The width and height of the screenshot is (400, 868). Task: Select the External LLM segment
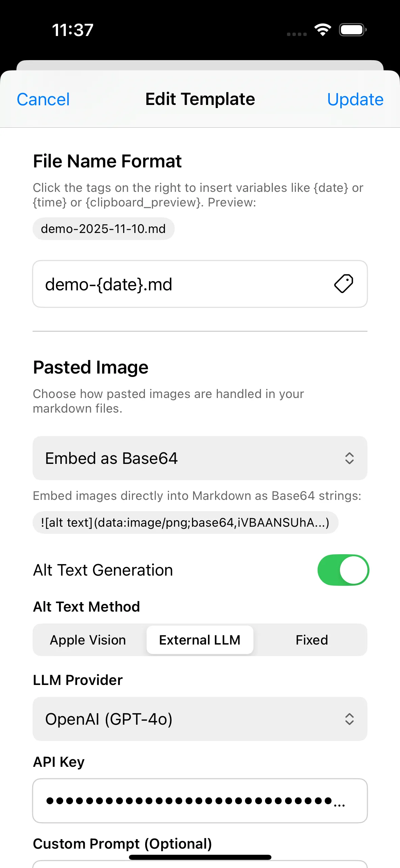(x=199, y=640)
